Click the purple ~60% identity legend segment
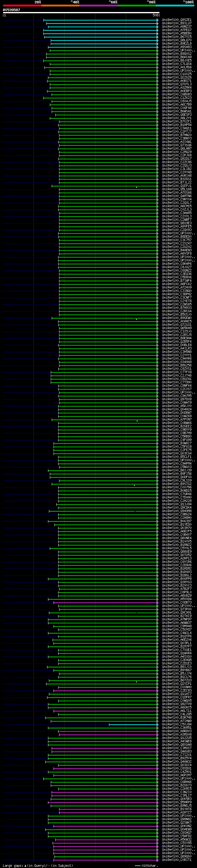197x868 pixels. [x=99, y=6]
